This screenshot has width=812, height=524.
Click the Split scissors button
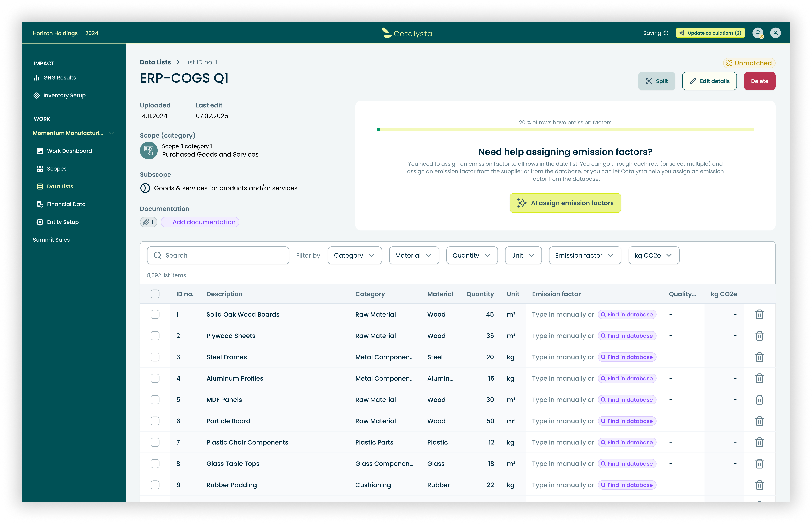pos(657,81)
